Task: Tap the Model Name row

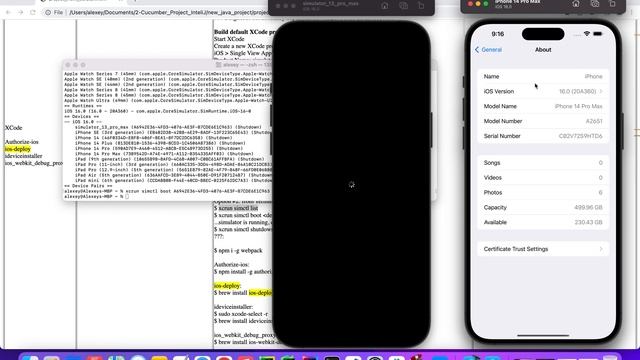Action: point(543,106)
